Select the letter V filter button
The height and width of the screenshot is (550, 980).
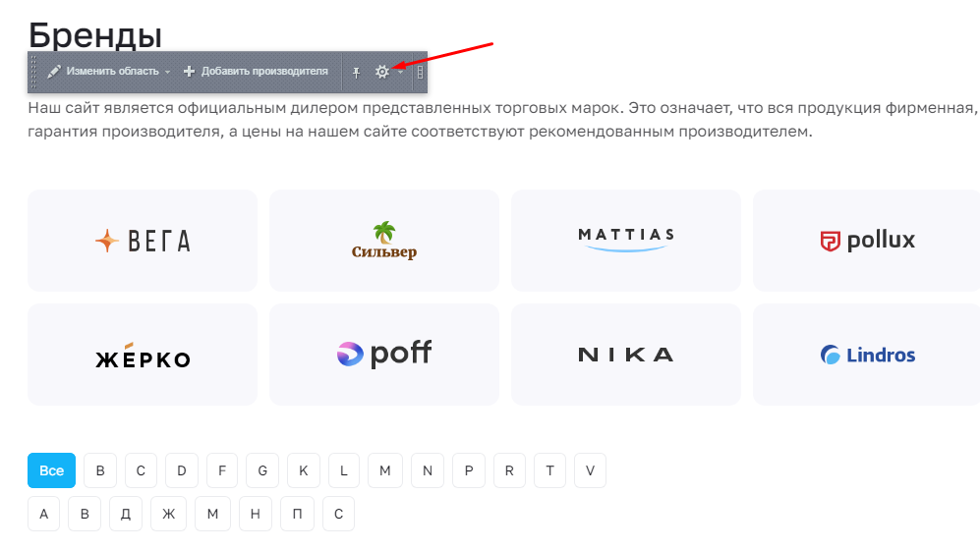click(590, 470)
